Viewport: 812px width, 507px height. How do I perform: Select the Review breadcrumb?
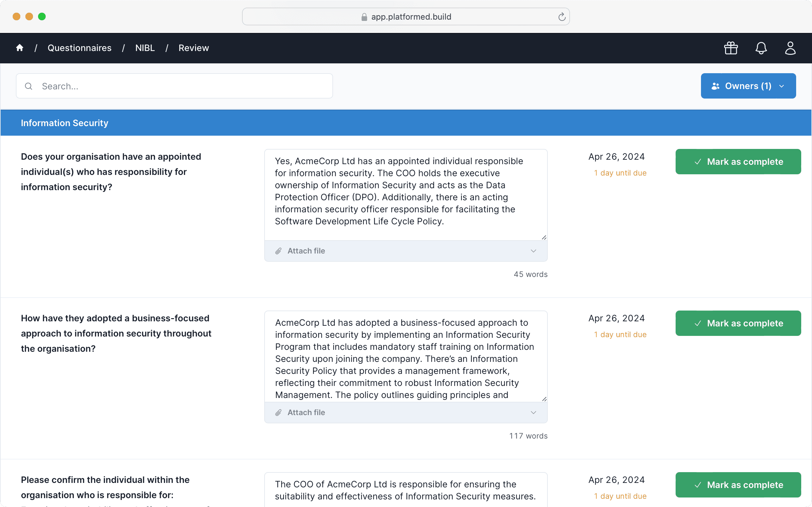[x=193, y=48]
